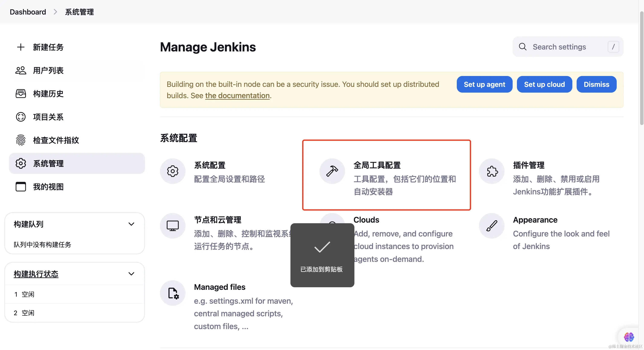Click description Configure the look and feel
Screen dimensions: 644x350
561,240
